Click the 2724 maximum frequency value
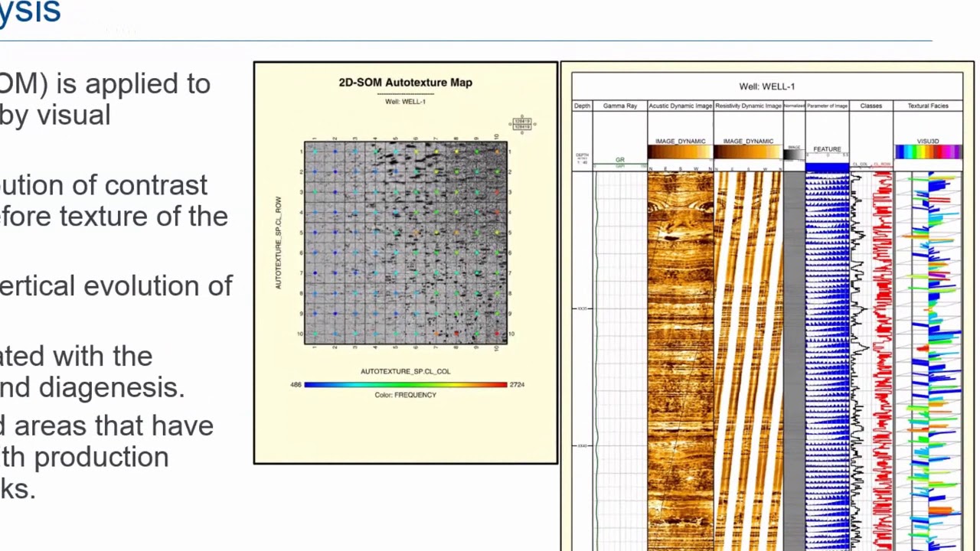The height and width of the screenshot is (551, 980). click(x=517, y=385)
